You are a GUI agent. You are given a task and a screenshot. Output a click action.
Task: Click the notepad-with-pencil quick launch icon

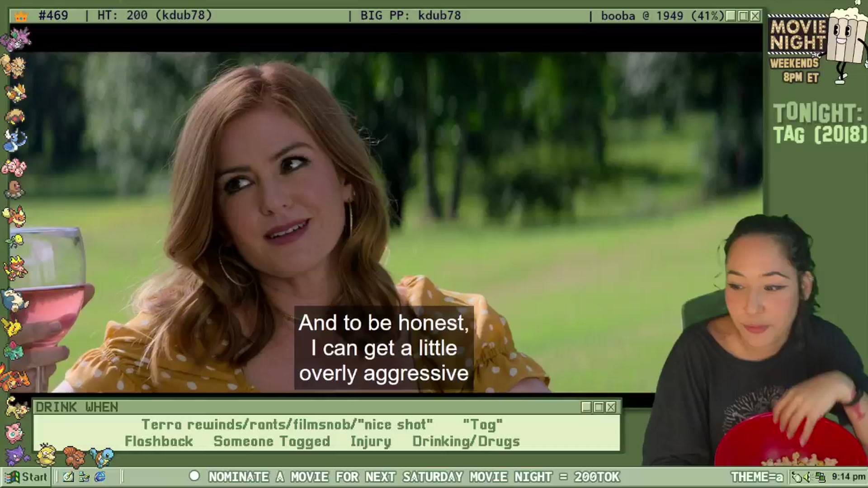tap(68, 477)
